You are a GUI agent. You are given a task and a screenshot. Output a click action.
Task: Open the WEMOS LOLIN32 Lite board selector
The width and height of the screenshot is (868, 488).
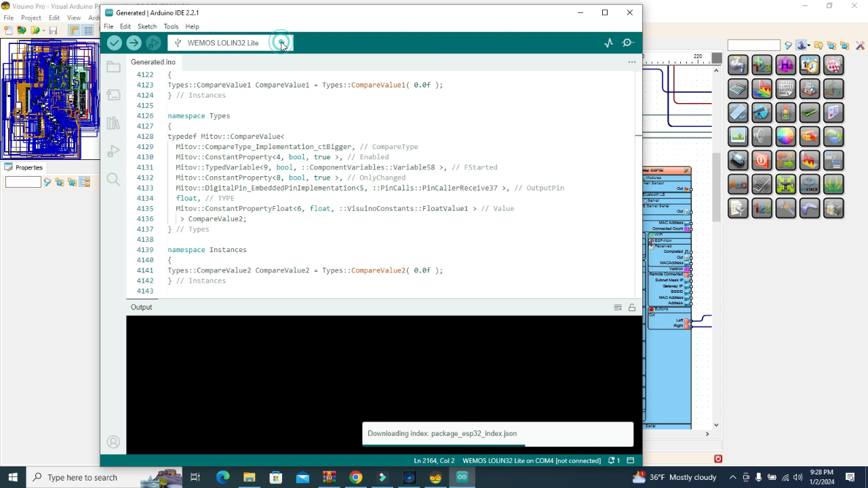[231, 43]
